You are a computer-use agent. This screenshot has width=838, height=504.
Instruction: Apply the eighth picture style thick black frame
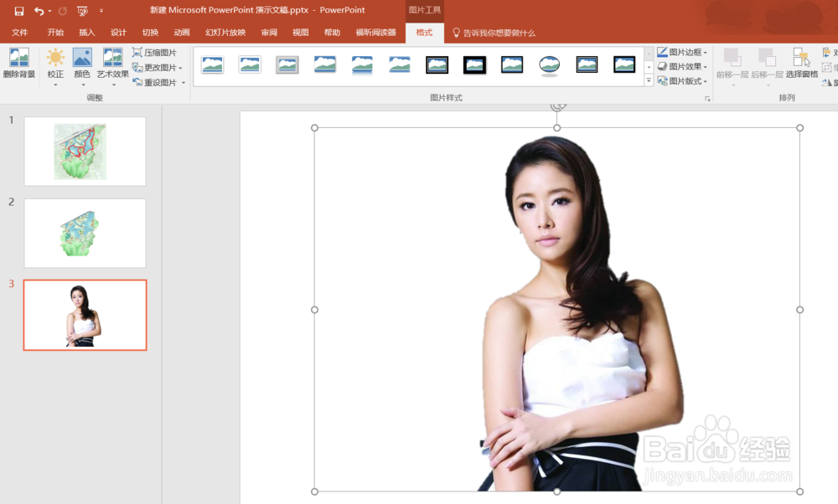pyautogui.click(x=474, y=65)
